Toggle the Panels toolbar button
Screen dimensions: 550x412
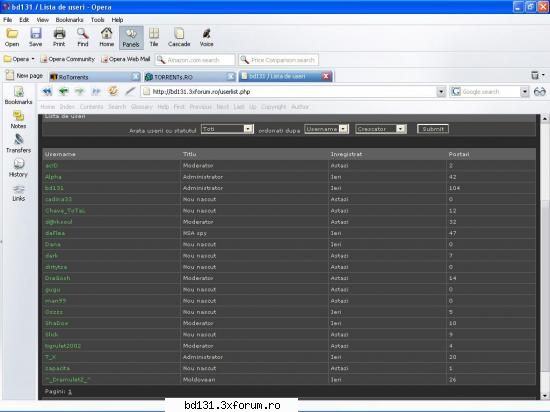[x=131, y=38]
